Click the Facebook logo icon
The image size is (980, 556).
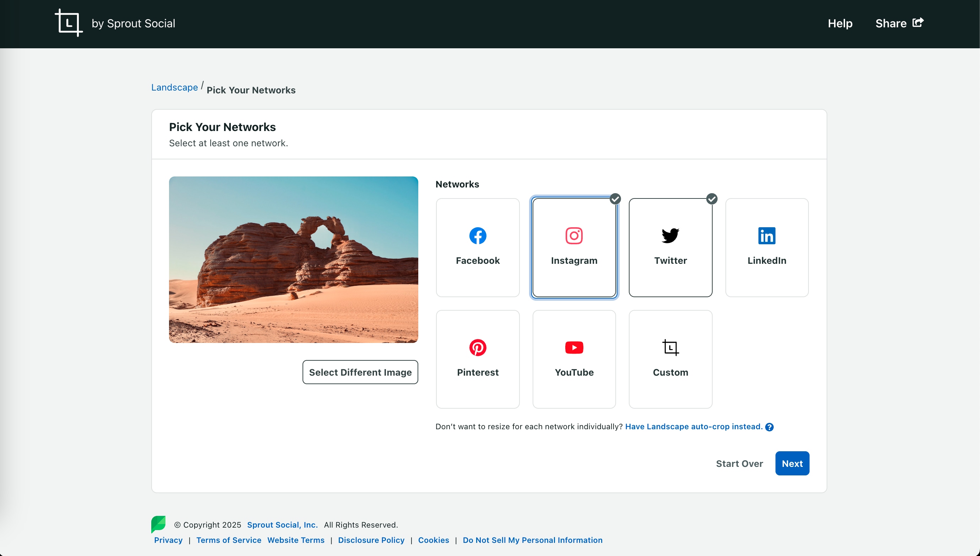[478, 236]
